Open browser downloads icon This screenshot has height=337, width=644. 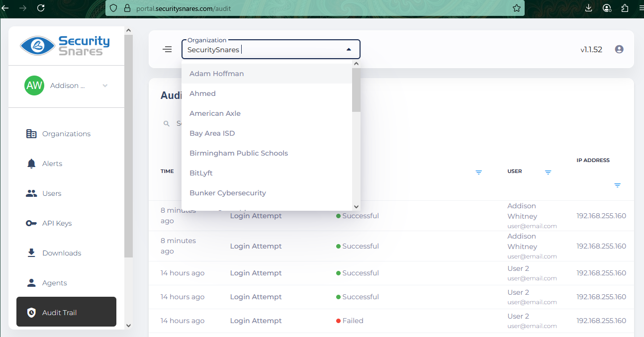point(588,8)
